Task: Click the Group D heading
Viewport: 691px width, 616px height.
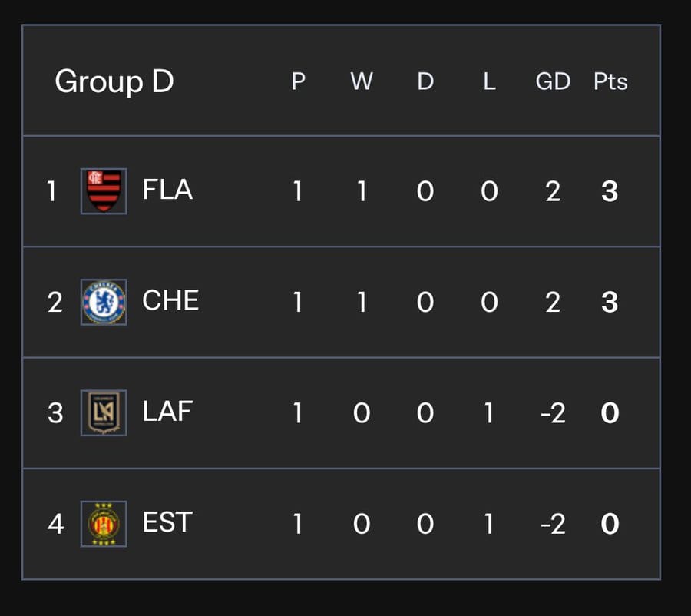Action: click(114, 82)
